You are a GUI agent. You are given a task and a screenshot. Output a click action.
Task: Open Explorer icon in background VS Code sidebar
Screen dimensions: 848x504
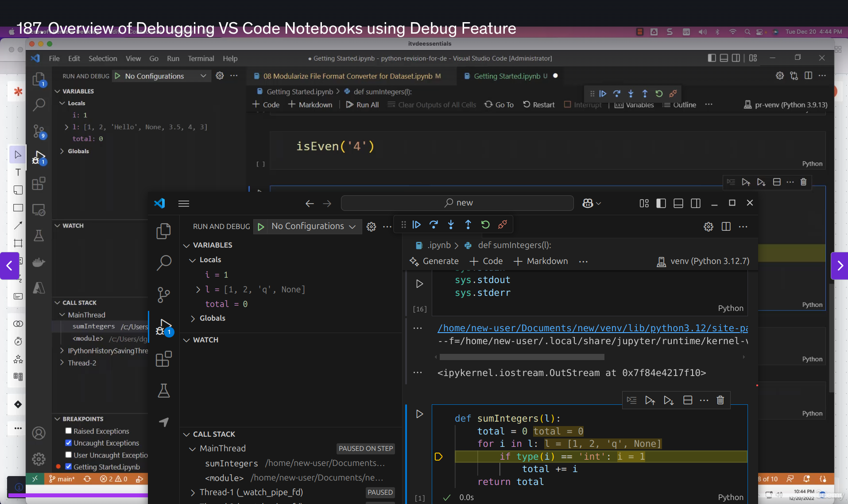tap(39, 79)
